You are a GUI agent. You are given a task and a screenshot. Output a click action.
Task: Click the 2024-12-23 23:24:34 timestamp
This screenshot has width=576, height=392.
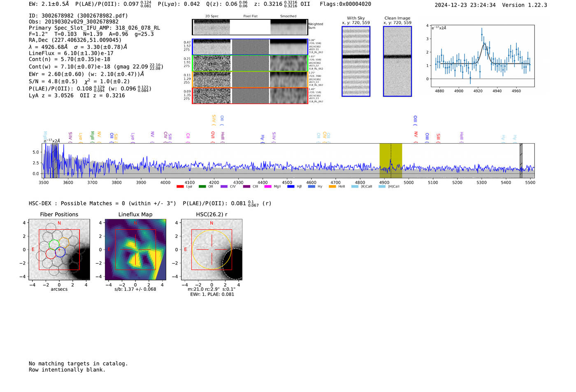point(465,5)
